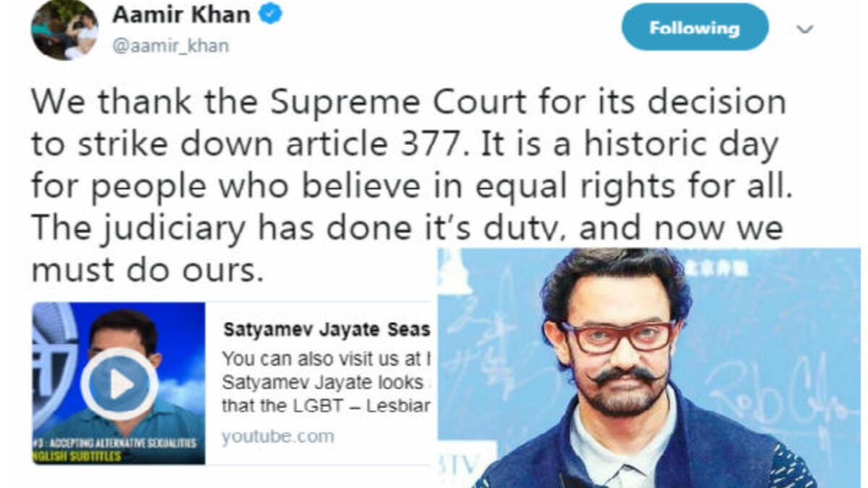Click the blue verified badge icon
868x488 pixels.
pos(271,14)
